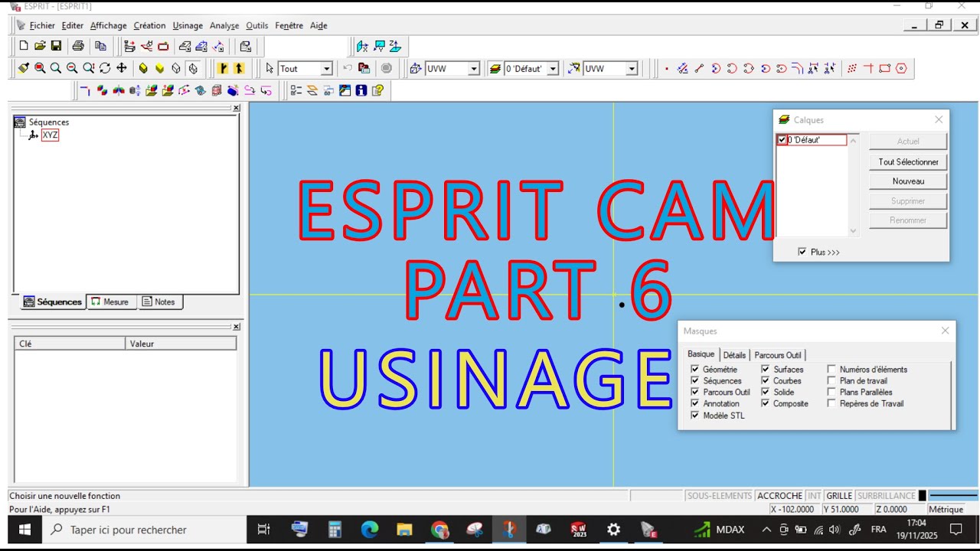980x551 pixels.
Task: Click the pan view four-arrow icon
Action: coord(121,68)
